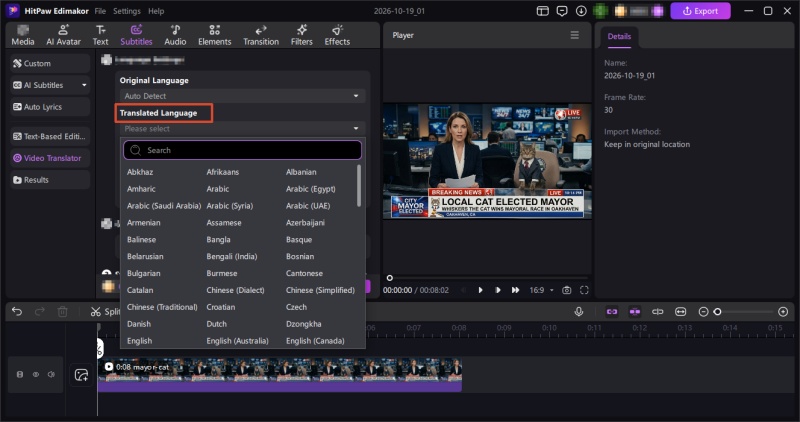800x422 pixels.
Task: Choose English from language list
Action: click(139, 341)
